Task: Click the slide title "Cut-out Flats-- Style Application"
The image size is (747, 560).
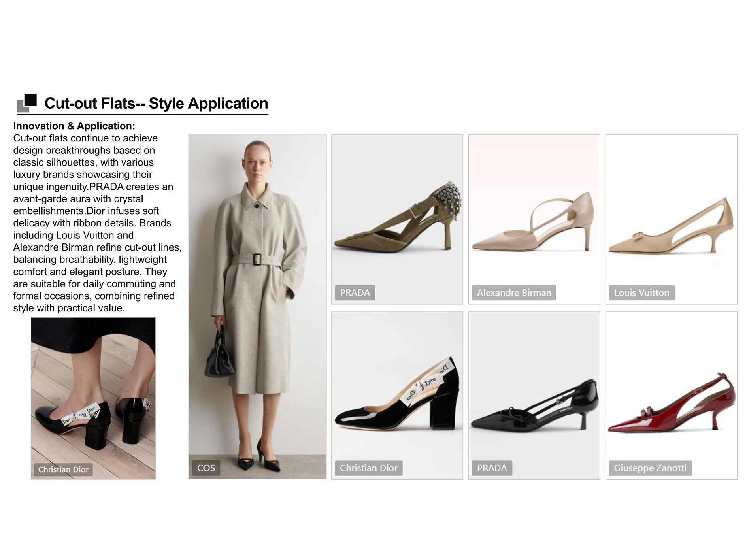Action: coord(156,104)
